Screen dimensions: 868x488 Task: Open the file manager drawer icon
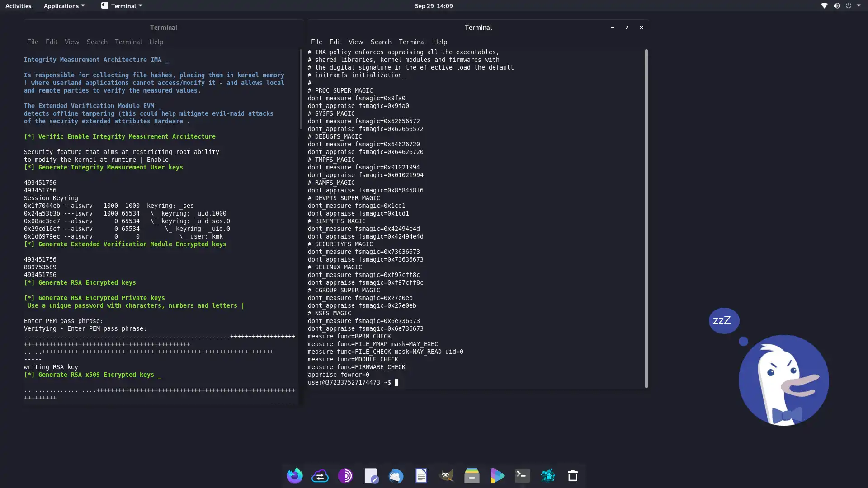pyautogui.click(x=472, y=476)
